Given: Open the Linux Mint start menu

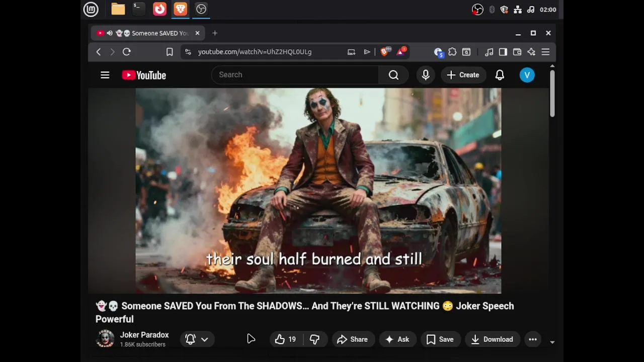Looking at the screenshot, I should [91, 9].
